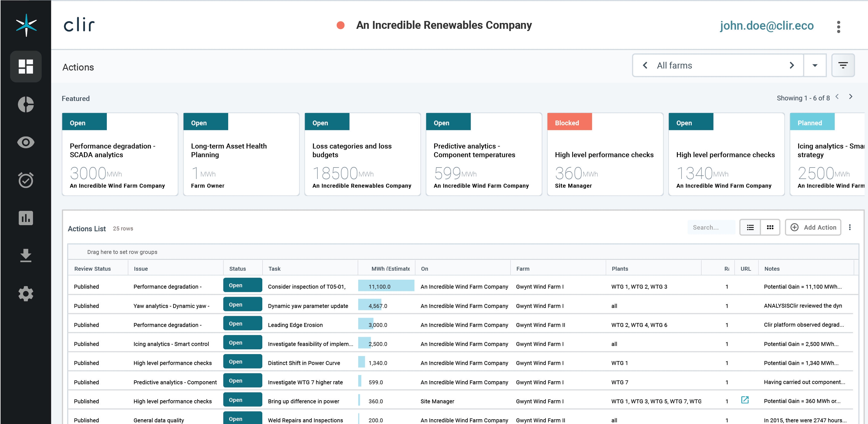Open the filter icon button
Viewport: 868px width, 424px height.
pyautogui.click(x=843, y=65)
